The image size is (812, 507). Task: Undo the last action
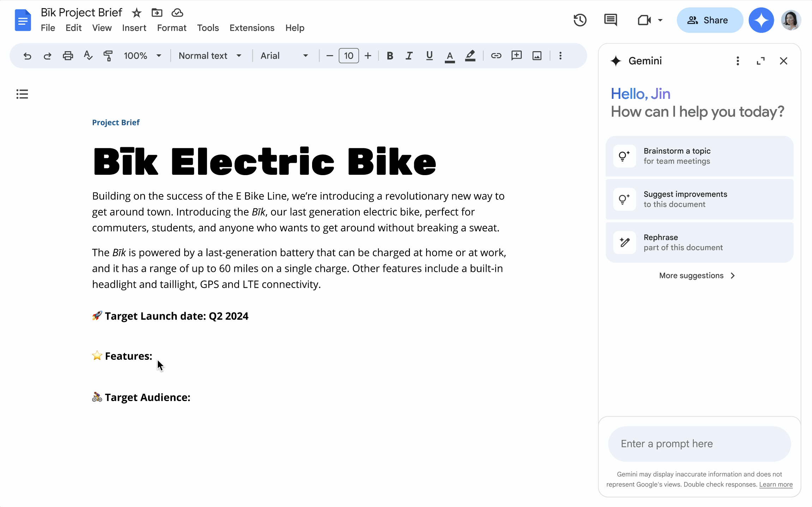27,55
